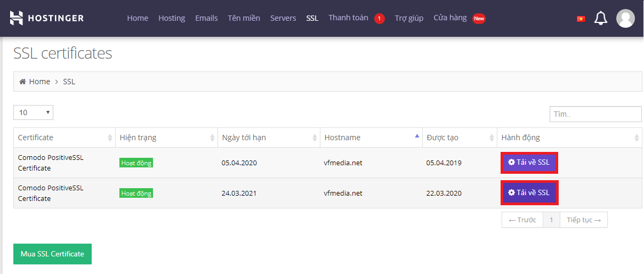
Task: Open the Thanh toán menu
Action: (348, 18)
